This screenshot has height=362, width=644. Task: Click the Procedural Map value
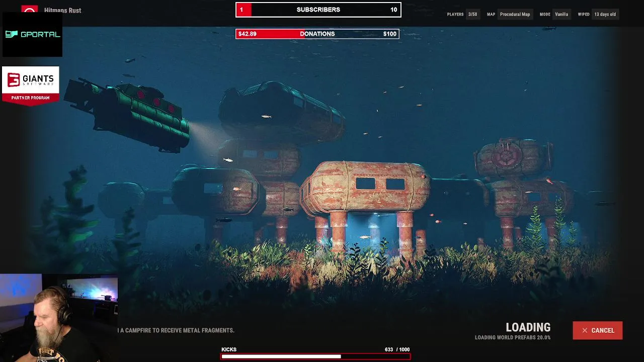[515, 14]
